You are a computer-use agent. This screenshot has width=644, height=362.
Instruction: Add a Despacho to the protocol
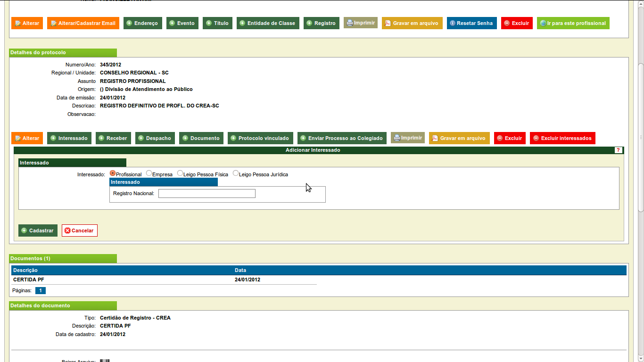click(155, 138)
